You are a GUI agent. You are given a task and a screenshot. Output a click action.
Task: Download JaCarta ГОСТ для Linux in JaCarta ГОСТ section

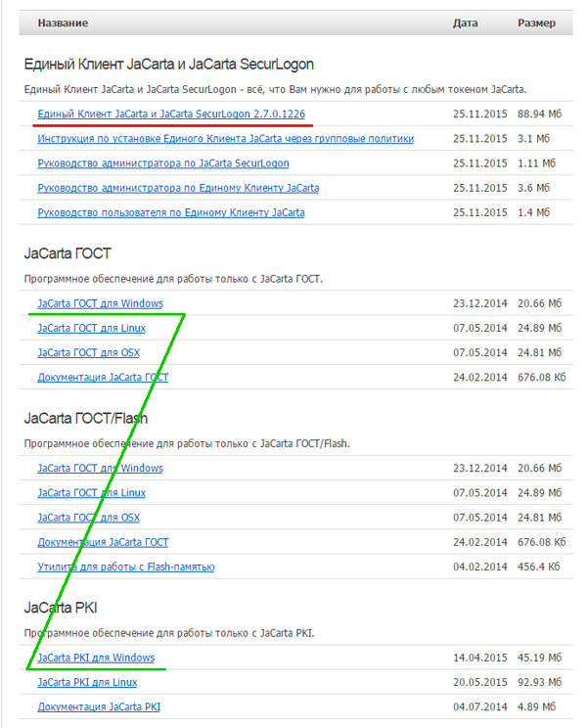click(91, 328)
